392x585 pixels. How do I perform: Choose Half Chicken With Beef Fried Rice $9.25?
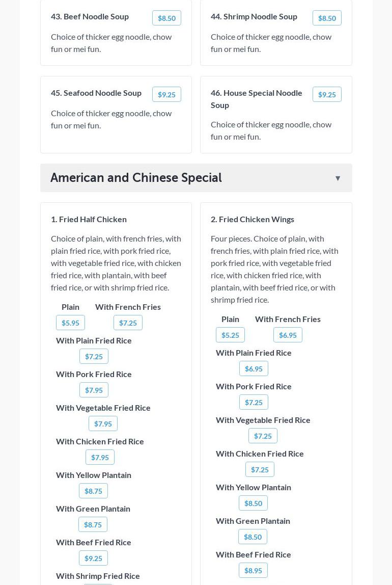click(93, 559)
